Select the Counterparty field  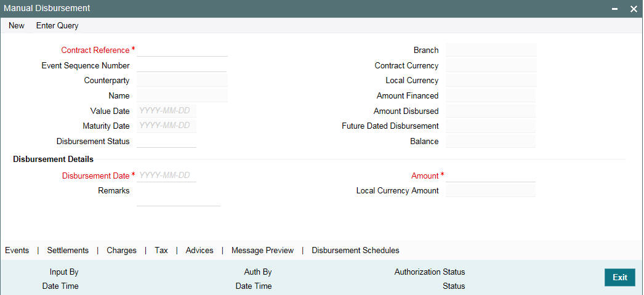[182, 81]
